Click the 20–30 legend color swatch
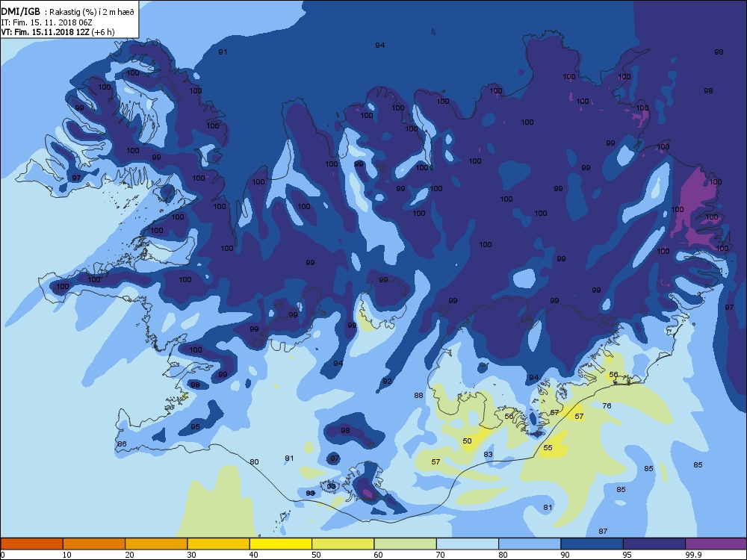This screenshot has height=560, width=747. [156, 544]
